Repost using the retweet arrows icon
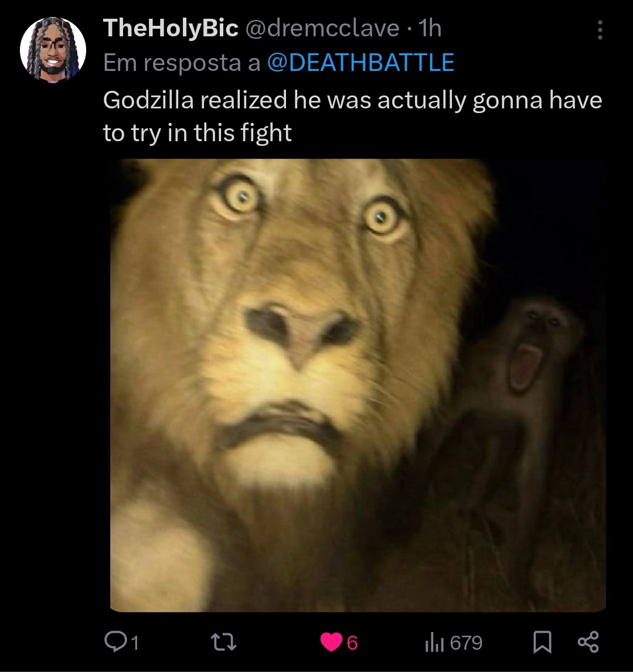 tap(224, 642)
